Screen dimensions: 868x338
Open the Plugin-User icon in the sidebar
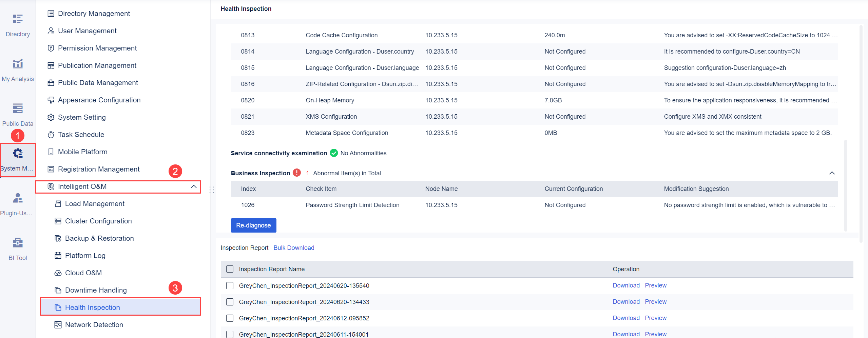18,198
